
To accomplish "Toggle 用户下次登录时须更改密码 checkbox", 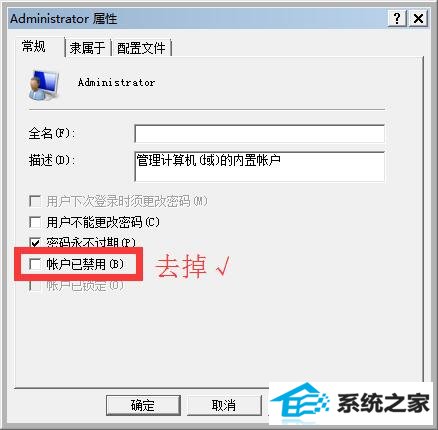I will pyautogui.click(x=35, y=201).
